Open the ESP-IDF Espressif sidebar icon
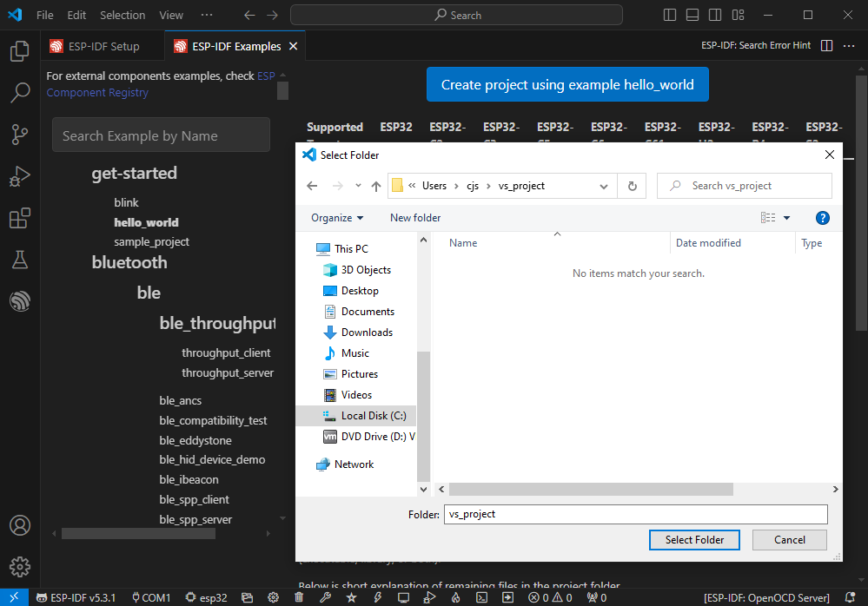Viewport: 868px width, 606px height. (x=19, y=301)
